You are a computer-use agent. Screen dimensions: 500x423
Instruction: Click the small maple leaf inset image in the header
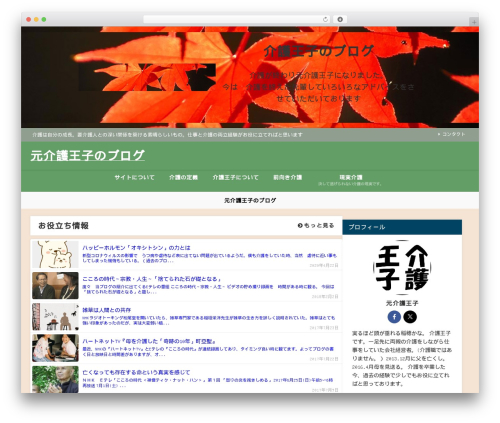pyautogui.click(x=147, y=77)
